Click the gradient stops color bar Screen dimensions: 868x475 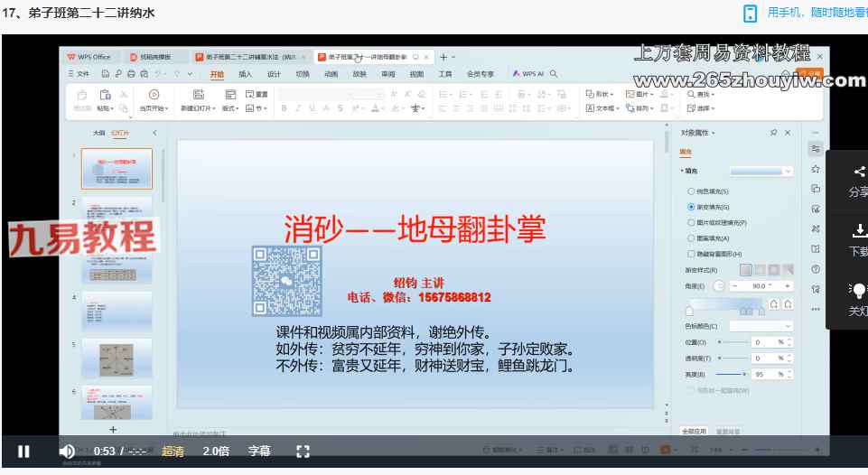[725, 304]
